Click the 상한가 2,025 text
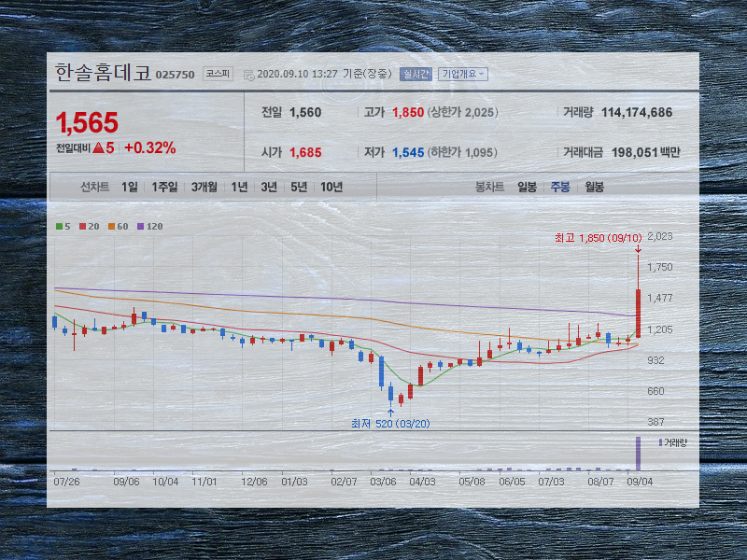 coord(462,113)
